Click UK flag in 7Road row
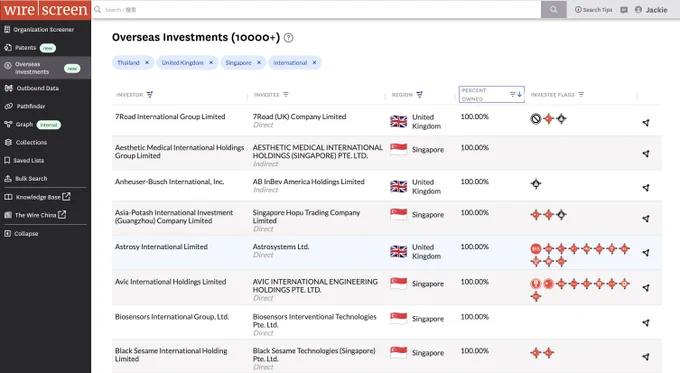 [x=399, y=121]
